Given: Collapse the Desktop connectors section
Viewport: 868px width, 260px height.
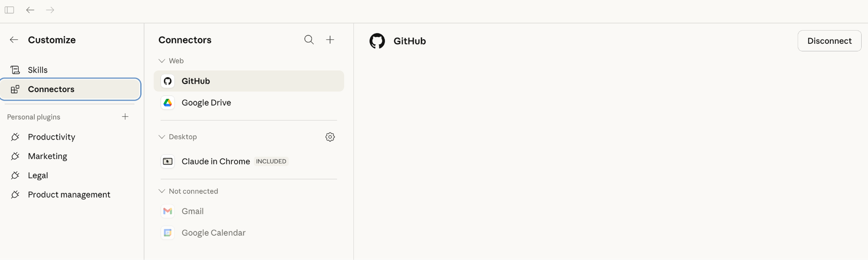Looking at the screenshot, I should [162, 137].
